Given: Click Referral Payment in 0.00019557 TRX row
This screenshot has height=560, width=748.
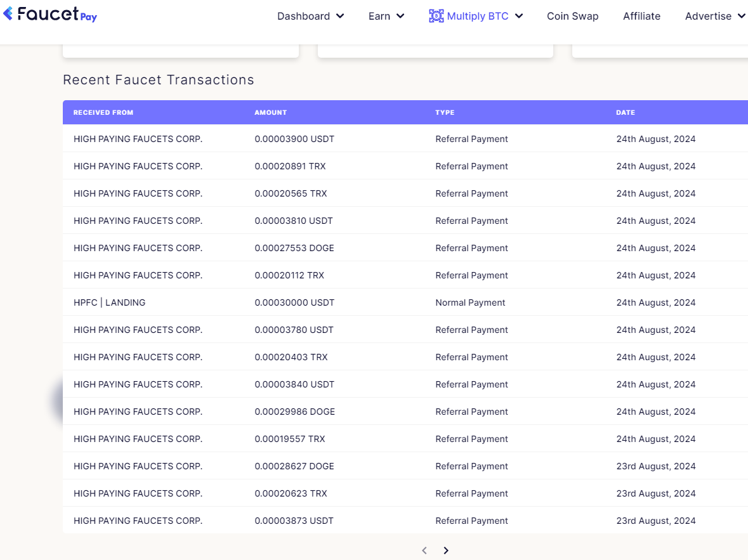Looking at the screenshot, I should (x=471, y=439).
